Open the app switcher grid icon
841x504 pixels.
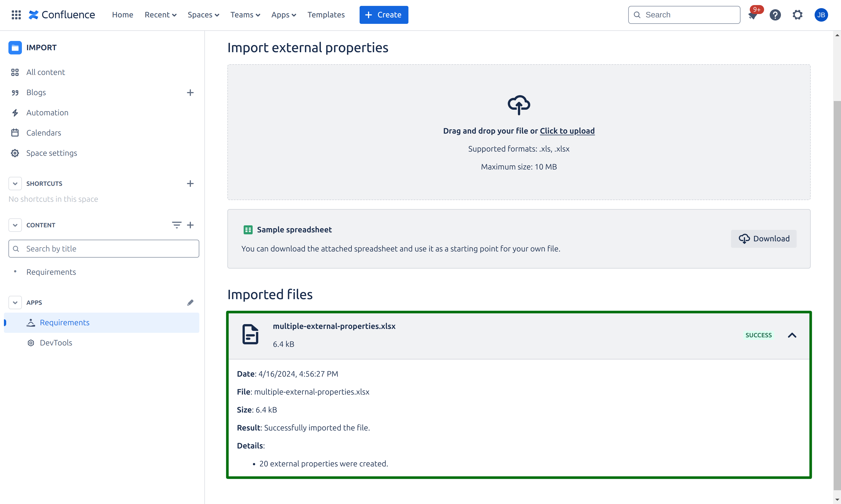[x=16, y=15]
